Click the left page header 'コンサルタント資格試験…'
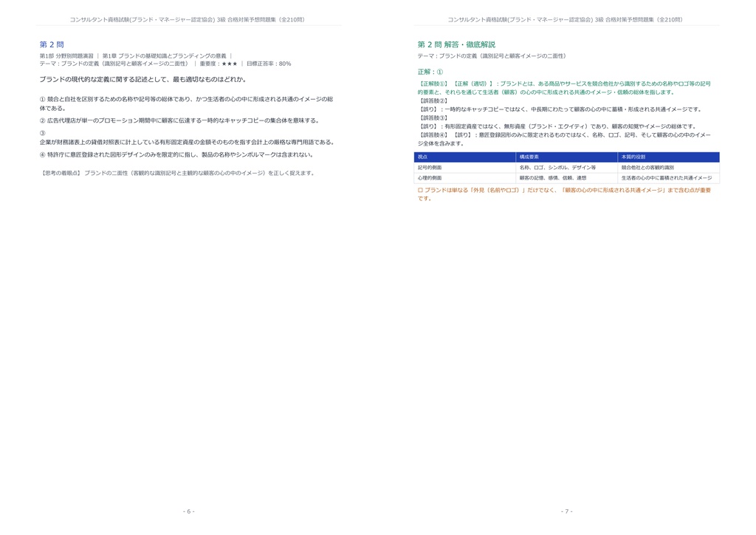 [x=187, y=20]
